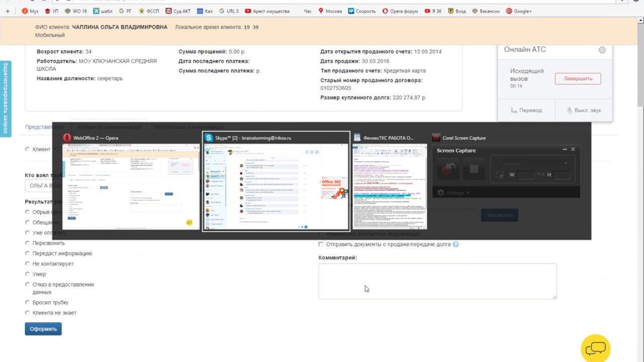Mute the microphone with Выкл. звук
The height and width of the screenshot is (362, 644).
(x=584, y=110)
